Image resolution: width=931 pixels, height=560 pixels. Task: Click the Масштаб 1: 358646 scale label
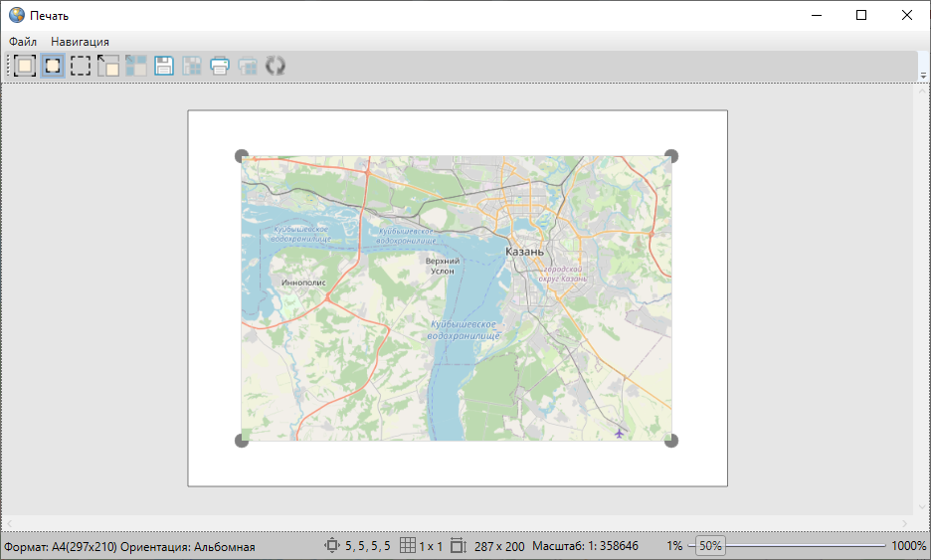pos(585,546)
